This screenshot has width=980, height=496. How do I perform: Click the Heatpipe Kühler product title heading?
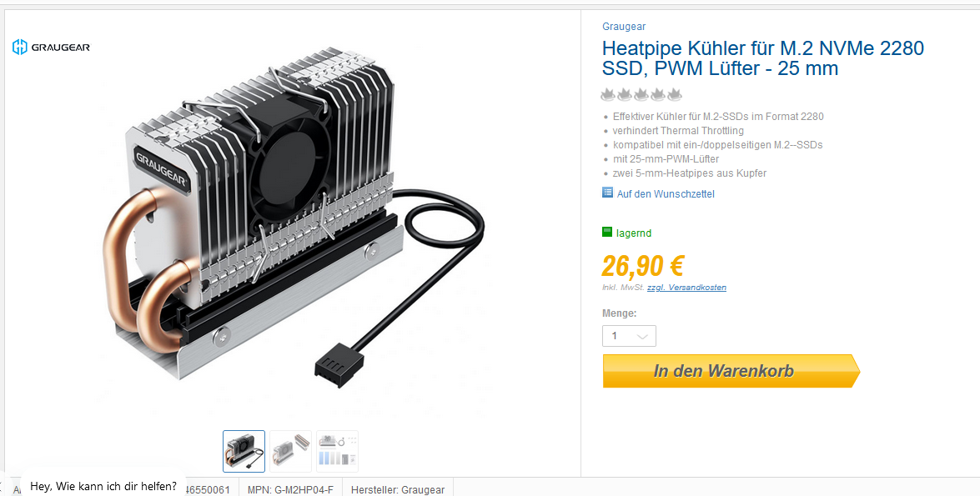pos(763,58)
